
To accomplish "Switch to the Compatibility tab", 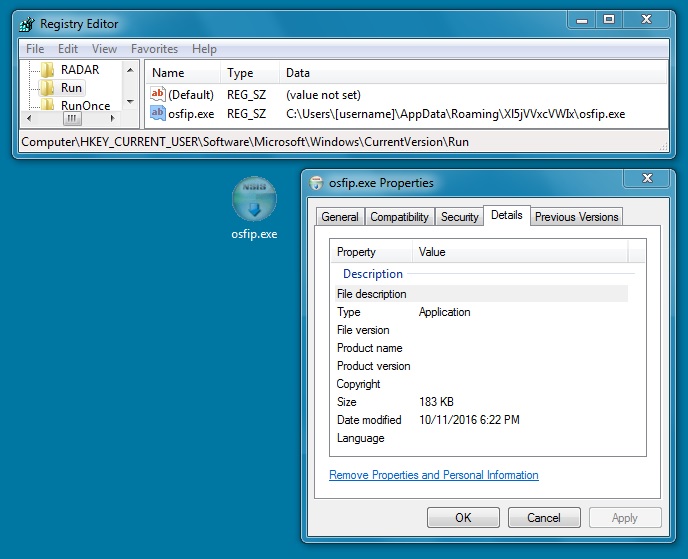I will click(399, 217).
